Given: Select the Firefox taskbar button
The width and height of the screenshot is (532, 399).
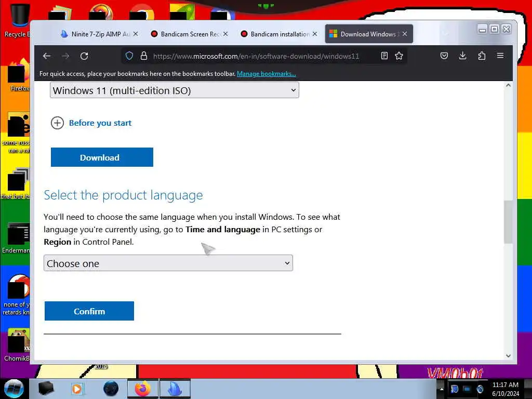Looking at the screenshot, I should (x=143, y=389).
